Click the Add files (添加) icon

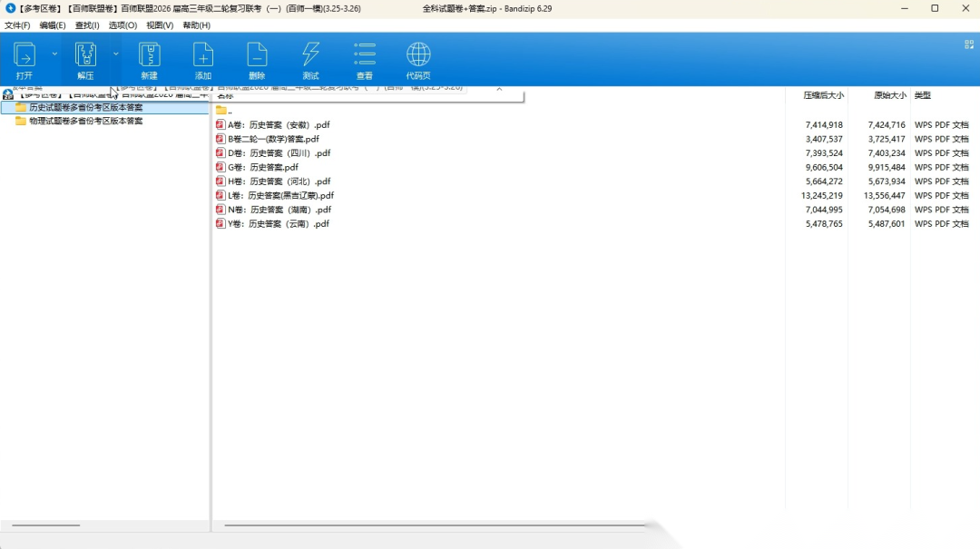tap(203, 54)
